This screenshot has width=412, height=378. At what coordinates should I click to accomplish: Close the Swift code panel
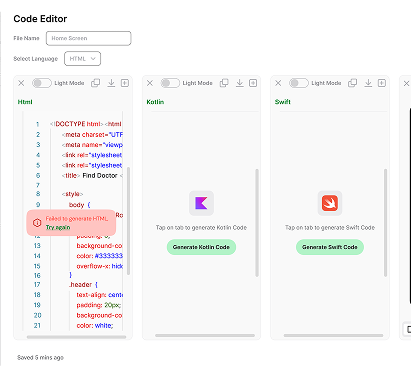pos(278,83)
